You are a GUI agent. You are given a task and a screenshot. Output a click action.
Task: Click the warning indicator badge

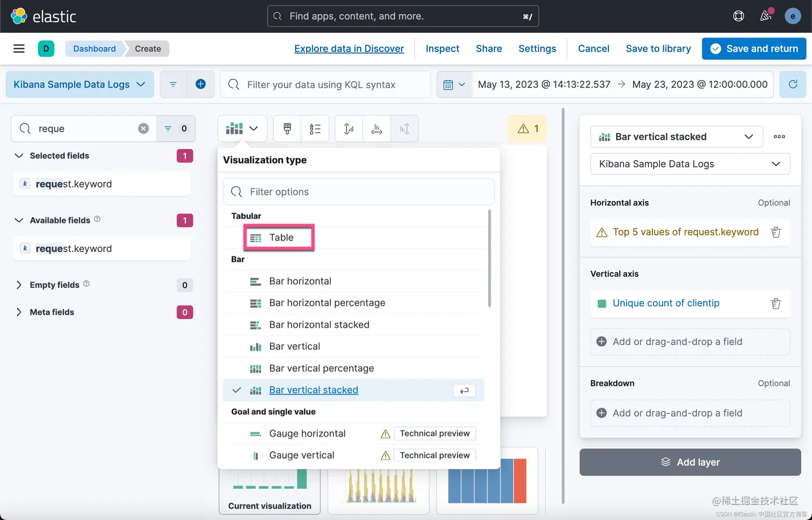[x=527, y=128]
